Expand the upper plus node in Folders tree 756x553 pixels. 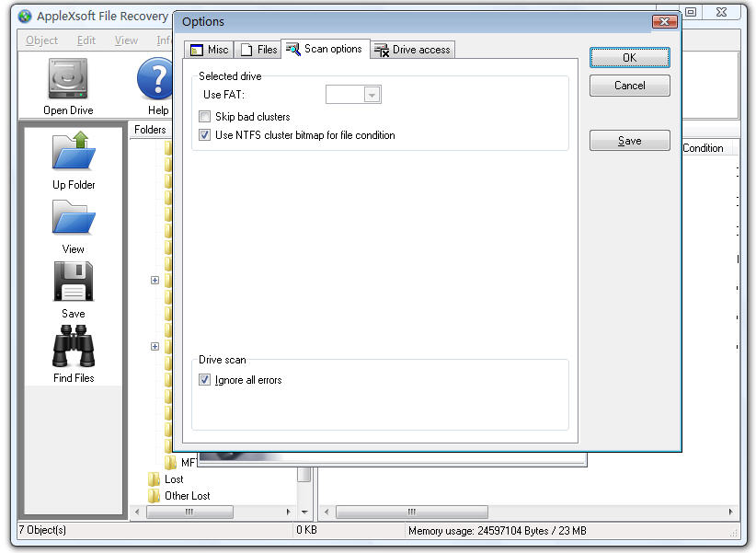tap(155, 281)
